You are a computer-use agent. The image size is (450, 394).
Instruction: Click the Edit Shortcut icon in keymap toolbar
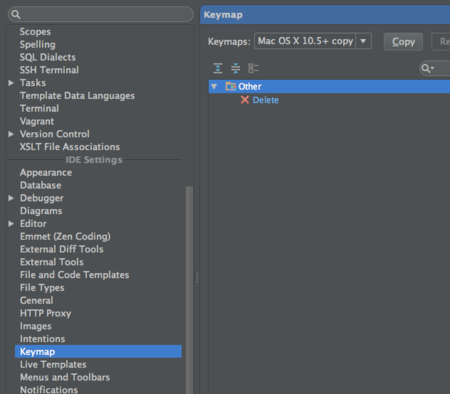[x=253, y=68]
